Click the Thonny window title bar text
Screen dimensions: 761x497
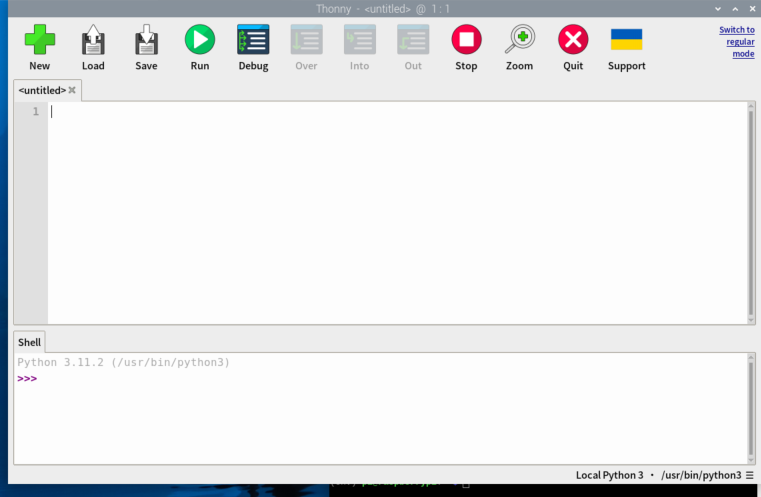click(383, 9)
